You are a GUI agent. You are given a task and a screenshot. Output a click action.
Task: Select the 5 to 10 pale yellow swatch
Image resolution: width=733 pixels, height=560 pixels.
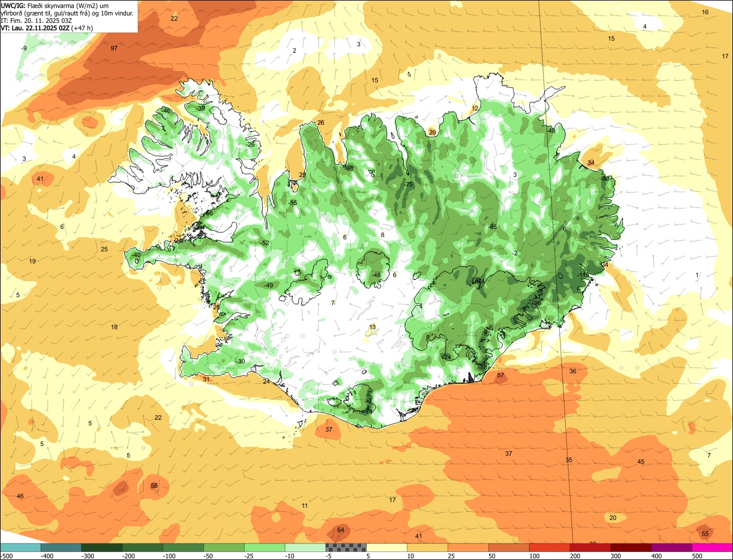click(386, 547)
